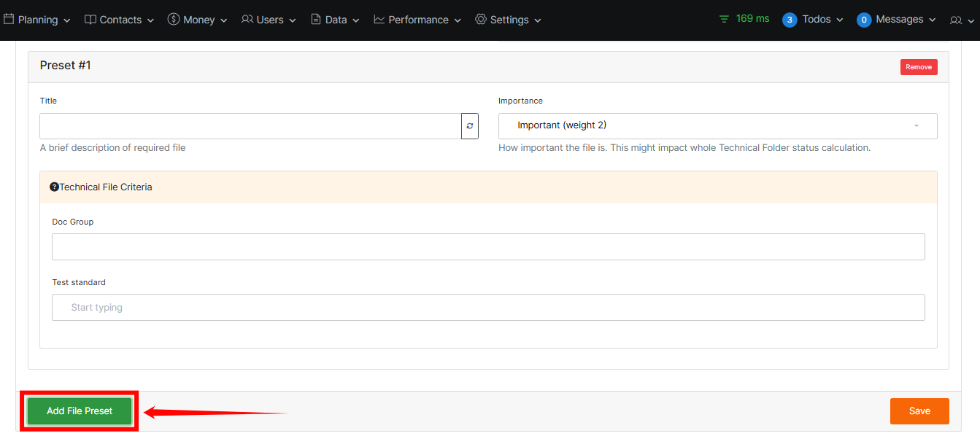Click the Technical File Criteria help icon

click(x=54, y=187)
